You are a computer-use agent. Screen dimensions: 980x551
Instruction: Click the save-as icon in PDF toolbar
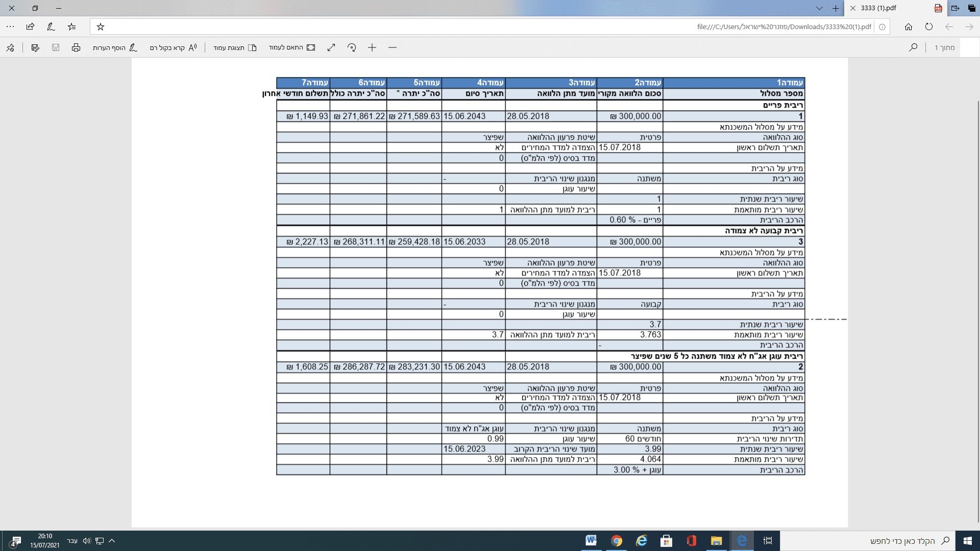(x=35, y=47)
